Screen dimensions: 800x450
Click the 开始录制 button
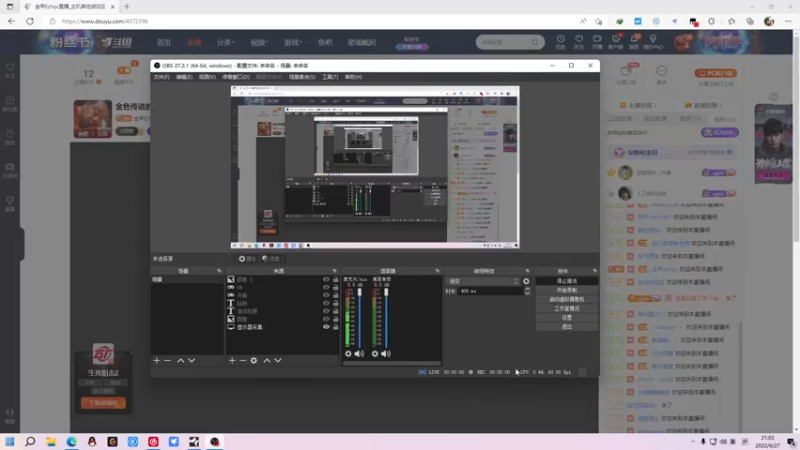pyautogui.click(x=566, y=290)
